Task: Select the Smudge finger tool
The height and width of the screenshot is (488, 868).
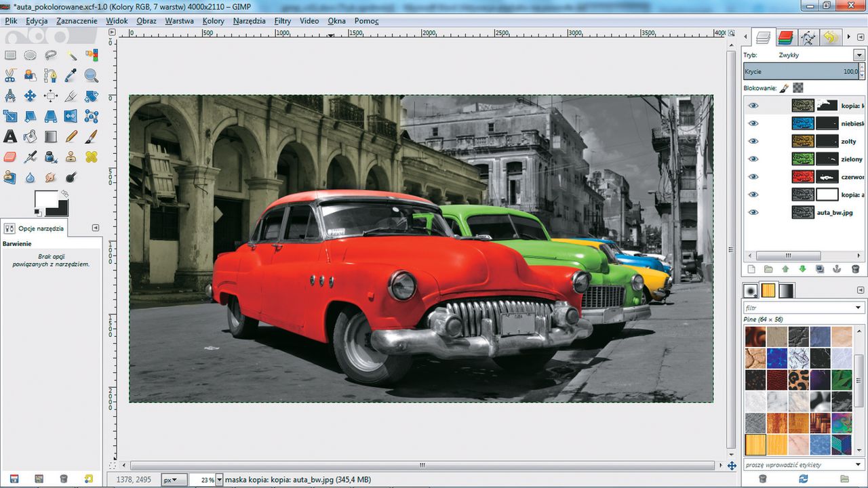Action: pyautogui.click(x=51, y=177)
